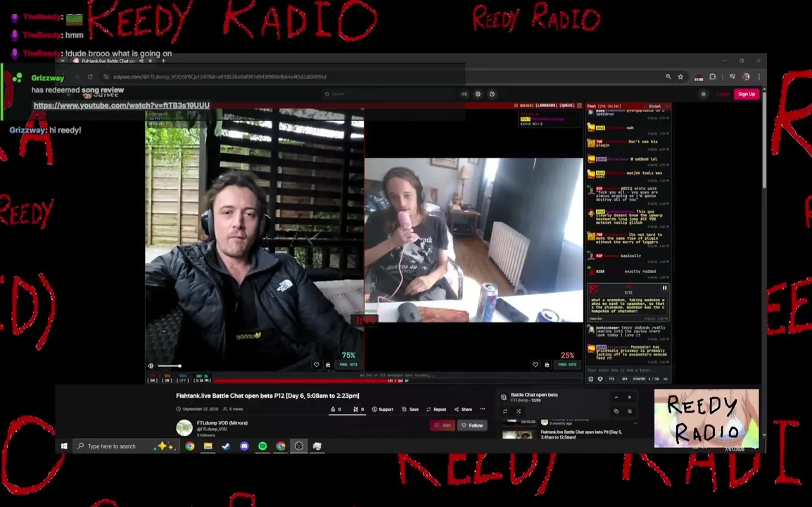Reload the page in Chrome
The height and width of the screenshot is (507, 812).
click(x=90, y=77)
